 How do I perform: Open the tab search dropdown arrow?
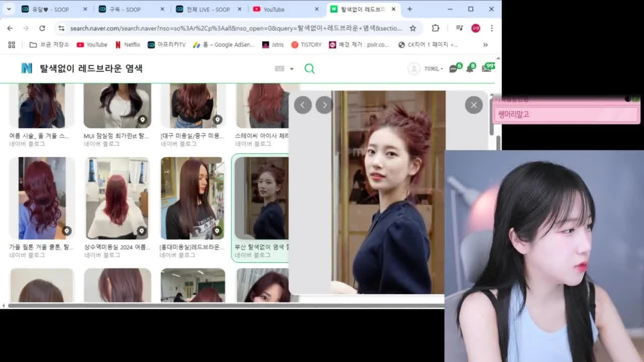tap(9, 9)
